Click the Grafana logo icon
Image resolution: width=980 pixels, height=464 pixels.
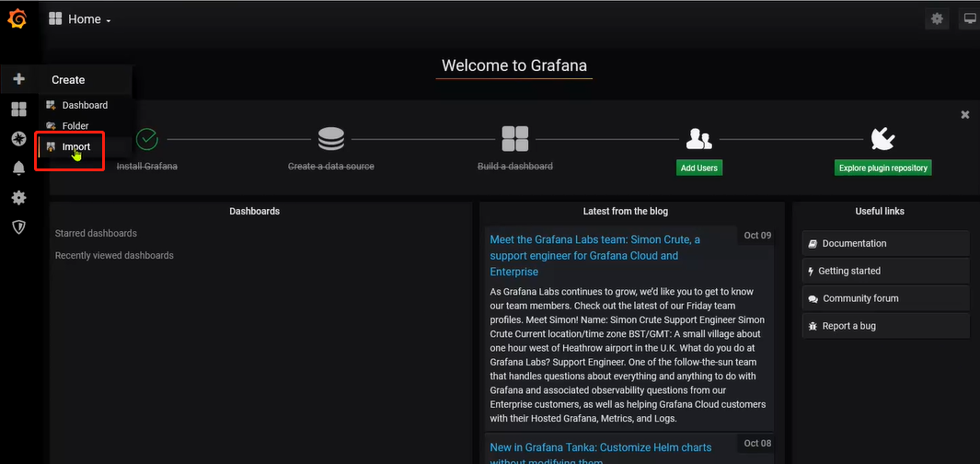click(17, 19)
